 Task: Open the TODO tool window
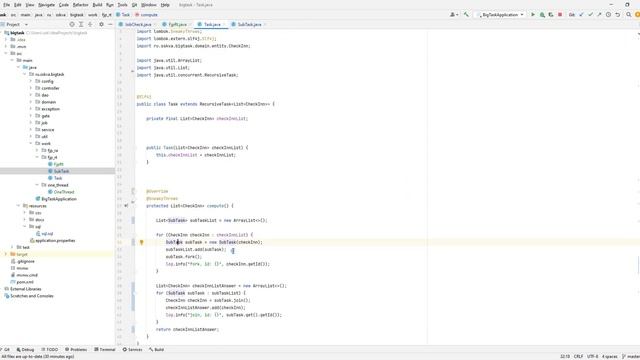tap(50, 350)
